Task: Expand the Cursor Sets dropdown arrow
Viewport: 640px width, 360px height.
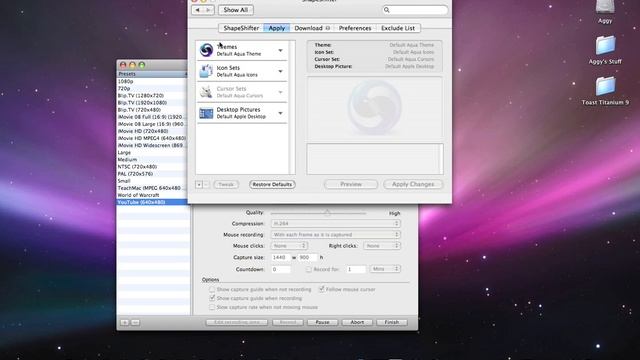Action: coord(280,92)
